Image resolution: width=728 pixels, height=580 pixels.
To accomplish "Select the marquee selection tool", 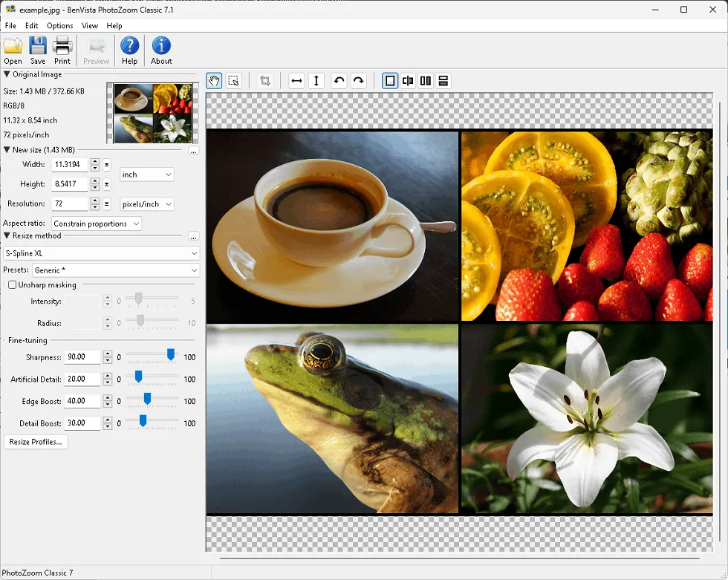I will 233,81.
